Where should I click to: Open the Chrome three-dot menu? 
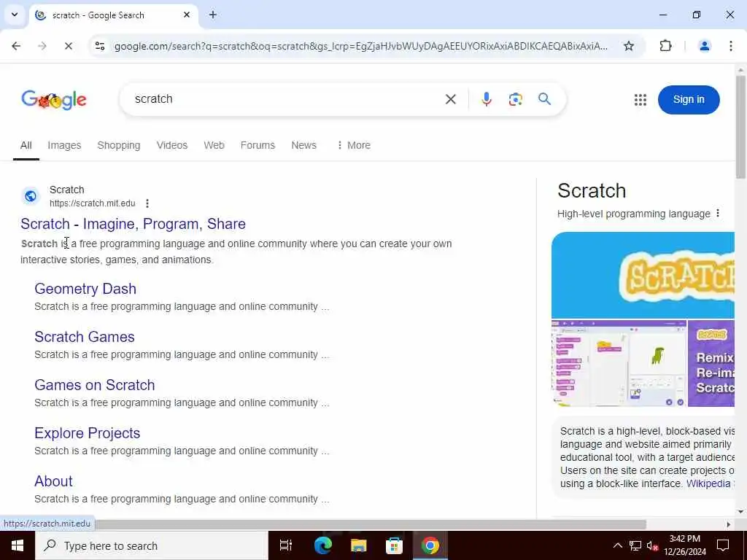pos(731,46)
